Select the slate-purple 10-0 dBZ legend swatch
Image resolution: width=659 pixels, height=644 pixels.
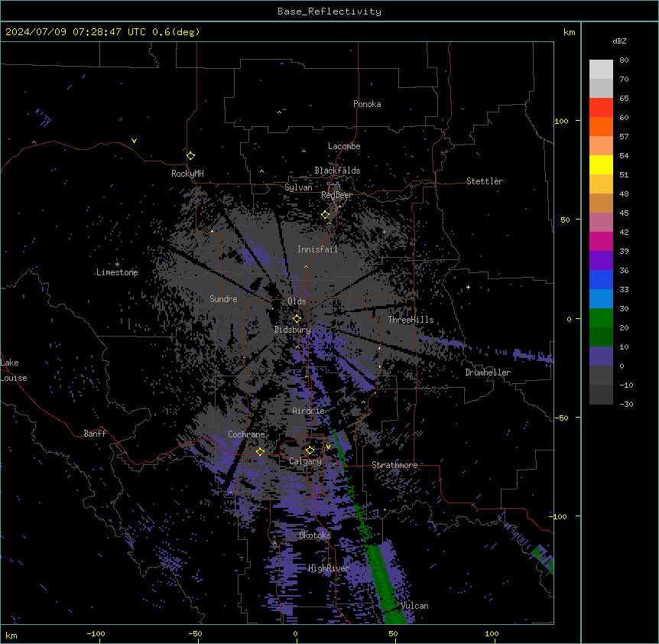point(601,356)
